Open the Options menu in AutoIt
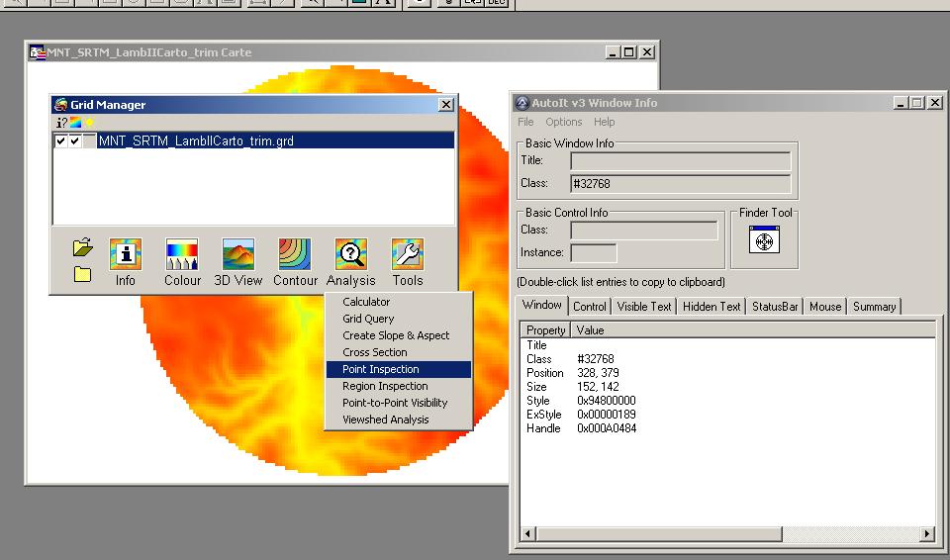The width and height of the screenshot is (950, 560). point(563,122)
